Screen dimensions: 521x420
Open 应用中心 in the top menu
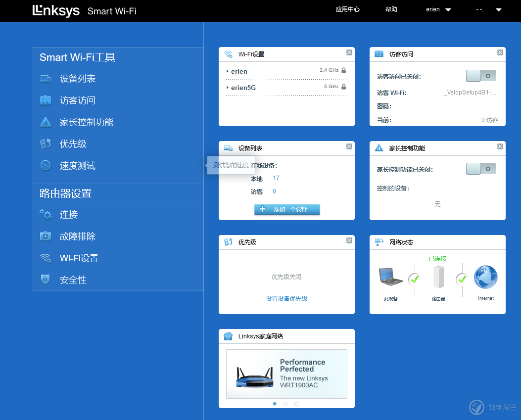347,9
